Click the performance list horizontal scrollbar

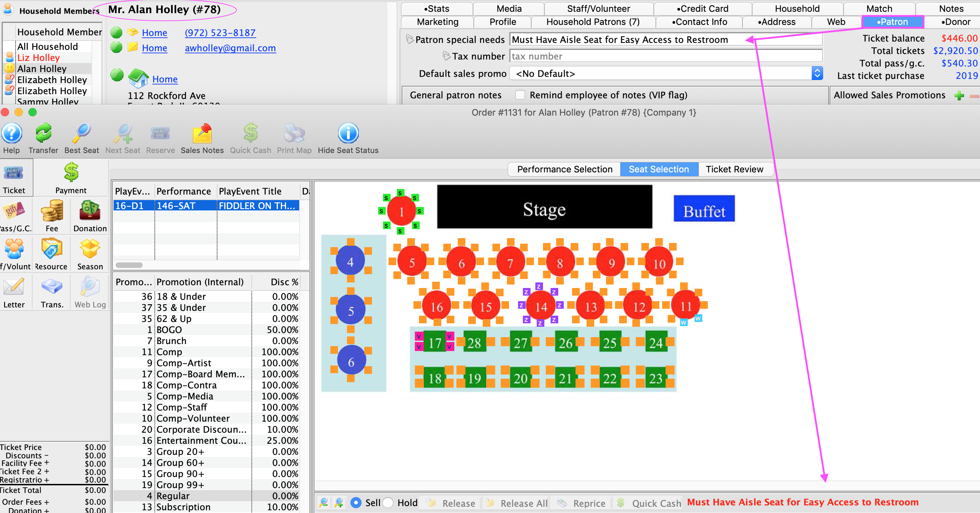tap(129, 265)
